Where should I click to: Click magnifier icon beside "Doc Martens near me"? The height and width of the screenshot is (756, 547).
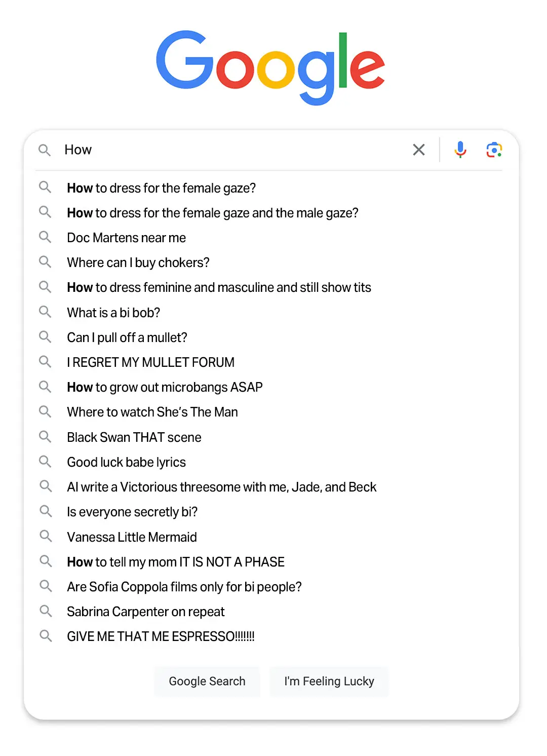tap(45, 237)
